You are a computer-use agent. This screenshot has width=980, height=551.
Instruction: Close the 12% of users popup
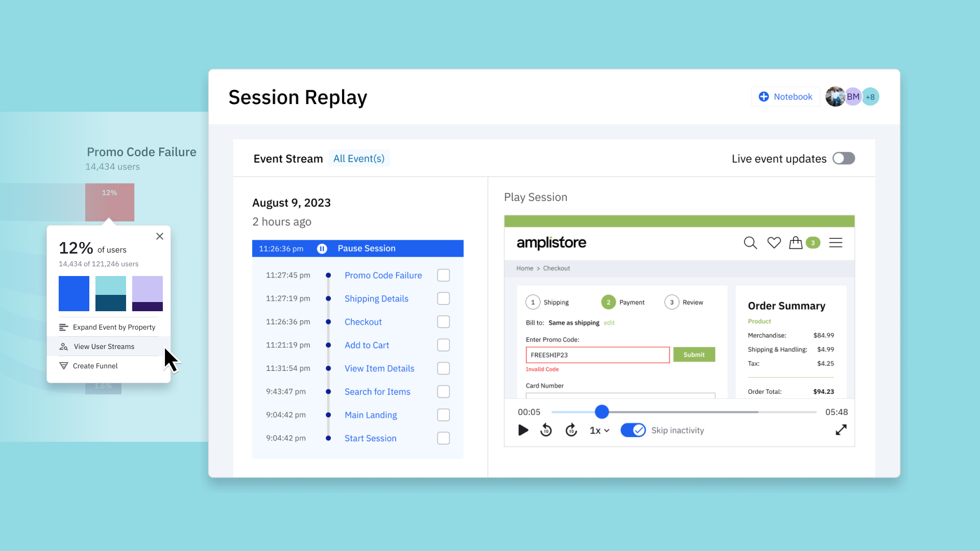pos(160,236)
